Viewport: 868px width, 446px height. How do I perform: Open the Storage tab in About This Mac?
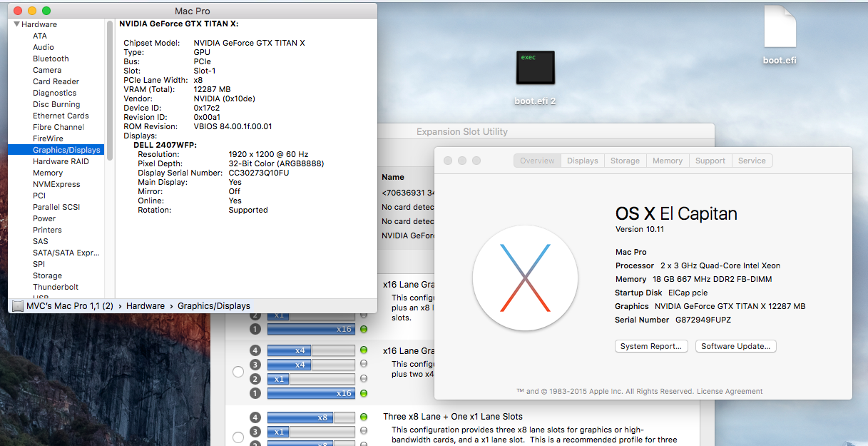click(x=625, y=161)
